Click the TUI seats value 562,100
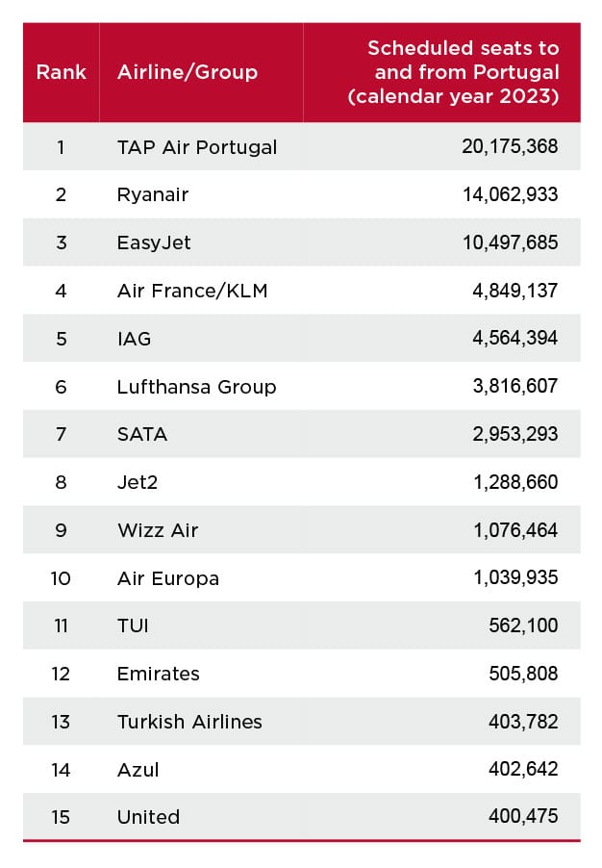 tap(523, 625)
